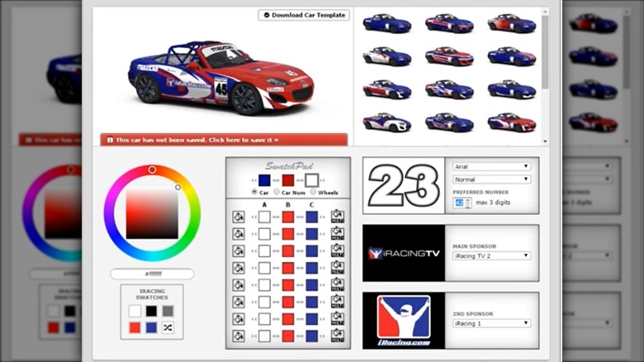The height and width of the screenshot is (362, 644).
Task: Click the up arrow of the pattern list scrollbar
Action: click(545, 12)
